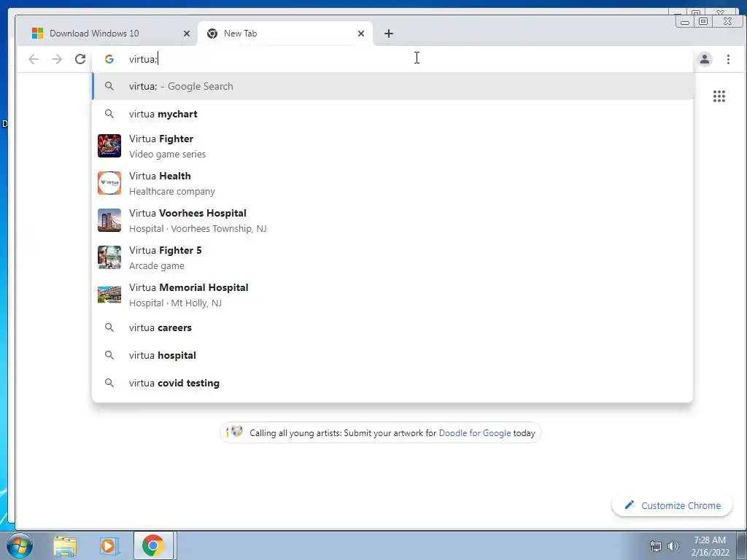Close the New Tab tab

click(361, 34)
